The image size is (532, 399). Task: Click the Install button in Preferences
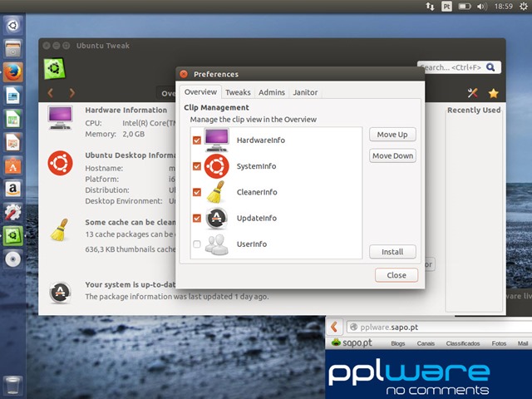click(392, 252)
